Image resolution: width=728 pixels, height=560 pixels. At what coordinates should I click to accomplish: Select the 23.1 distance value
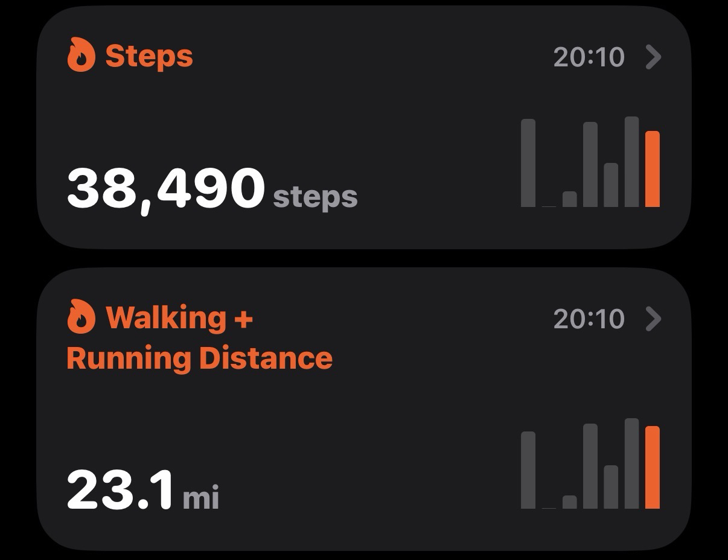pyautogui.click(x=121, y=490)
